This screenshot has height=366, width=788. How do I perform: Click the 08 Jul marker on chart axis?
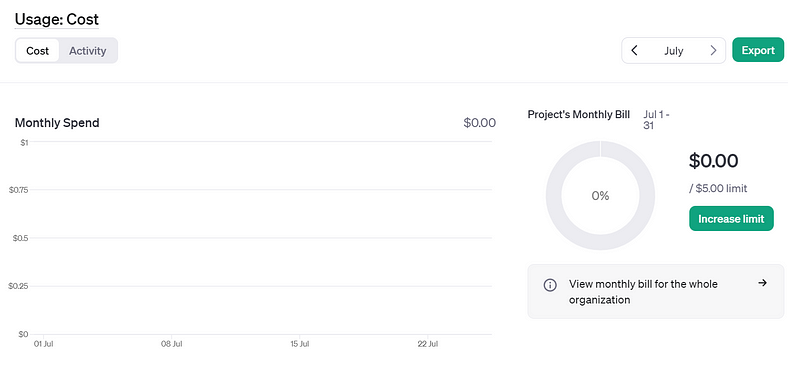[171, 344]
